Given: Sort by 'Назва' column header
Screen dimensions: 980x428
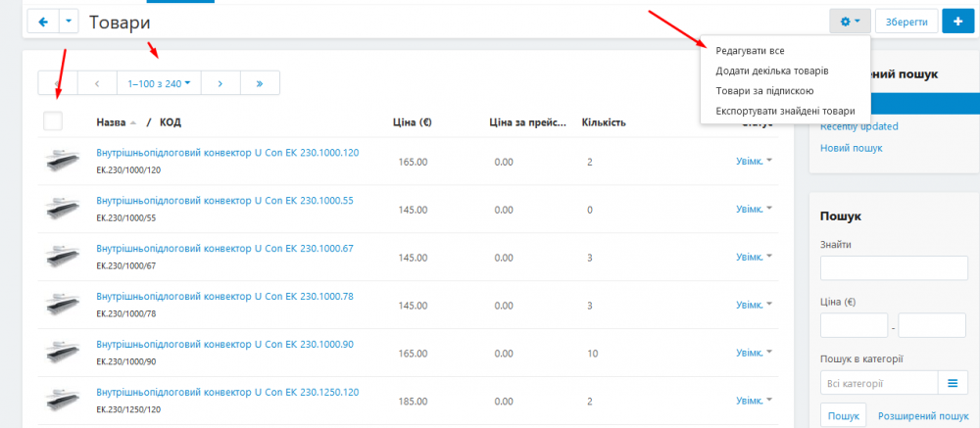Looking at the screenshot, I should [111, 122].
